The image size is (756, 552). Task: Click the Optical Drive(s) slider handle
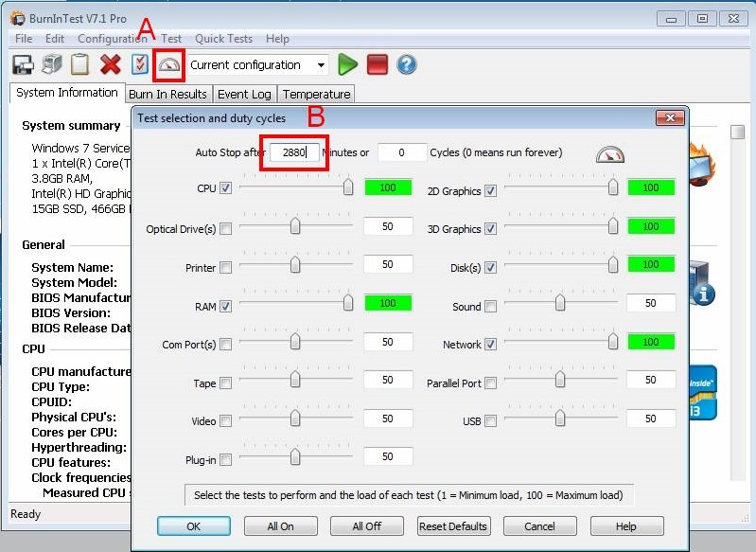(x=295, y=224)
